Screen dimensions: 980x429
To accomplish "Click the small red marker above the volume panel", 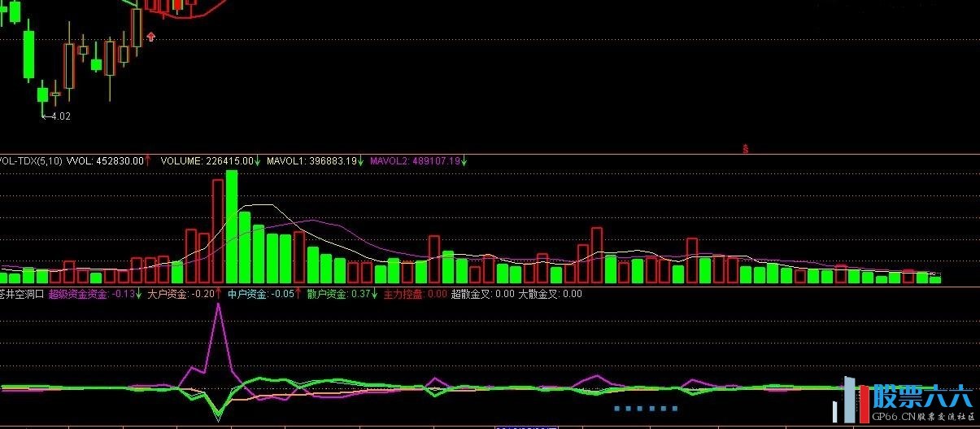I will point(744,148).
